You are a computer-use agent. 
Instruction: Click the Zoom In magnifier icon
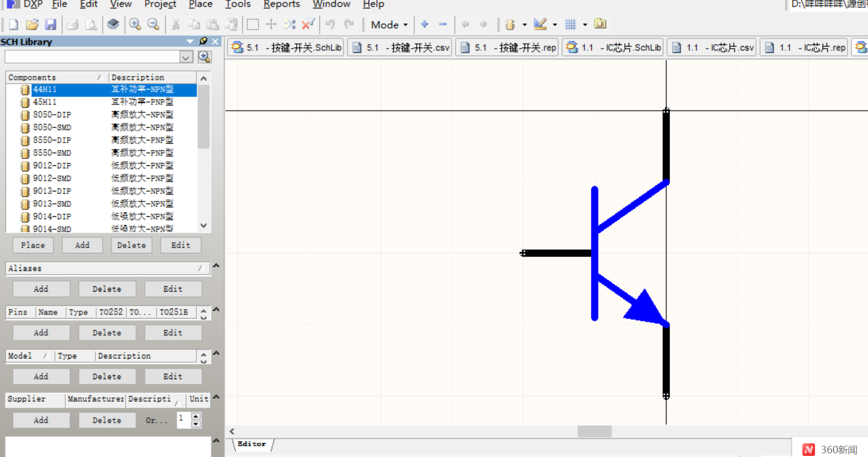pyautogui.click(x=135, y=24)
